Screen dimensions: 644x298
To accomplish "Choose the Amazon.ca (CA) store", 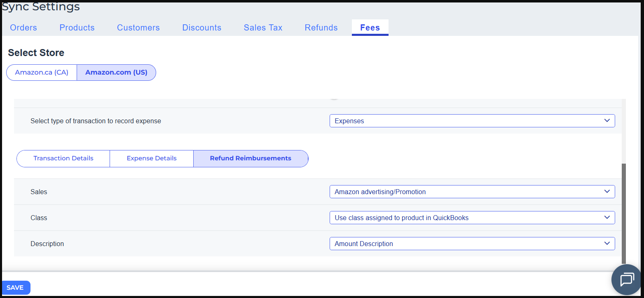I will [42, 73].
